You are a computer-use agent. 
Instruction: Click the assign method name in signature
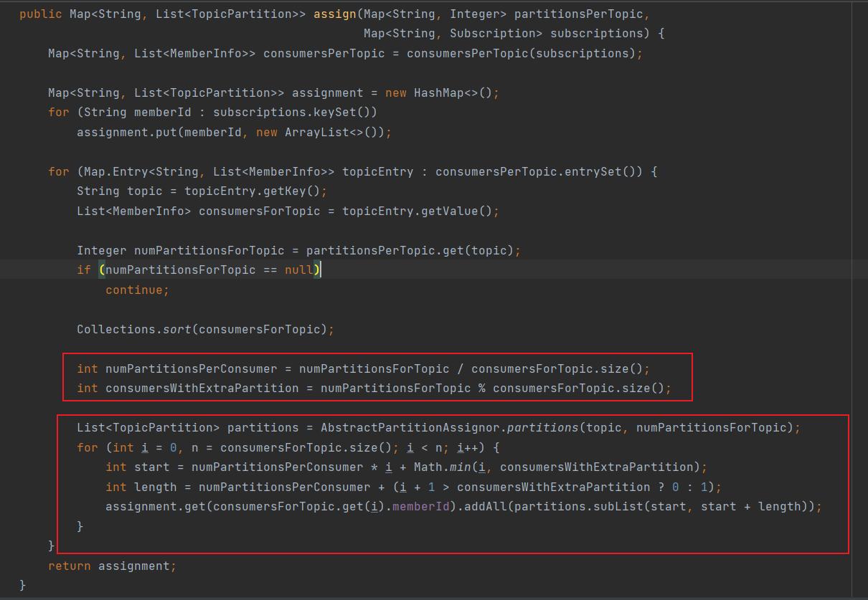point(334,14)
